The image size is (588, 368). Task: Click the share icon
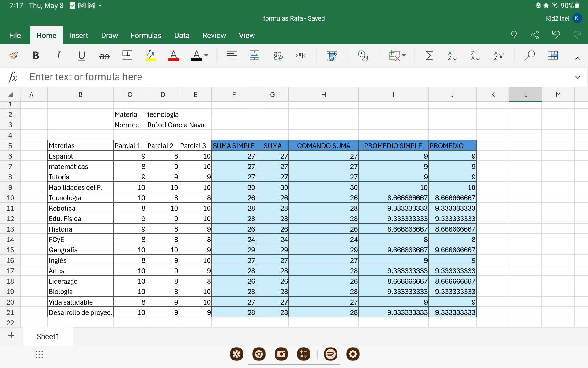(535, 35)
